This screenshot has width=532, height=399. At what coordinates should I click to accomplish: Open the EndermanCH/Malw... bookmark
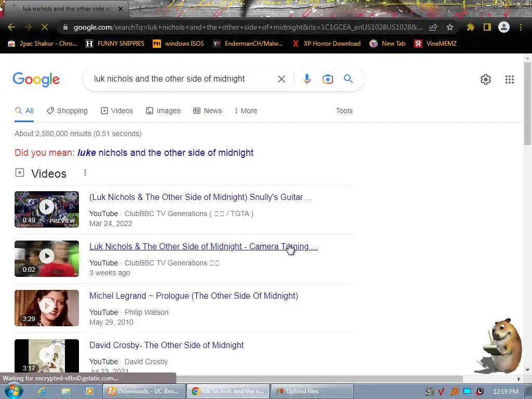(248, 44)
